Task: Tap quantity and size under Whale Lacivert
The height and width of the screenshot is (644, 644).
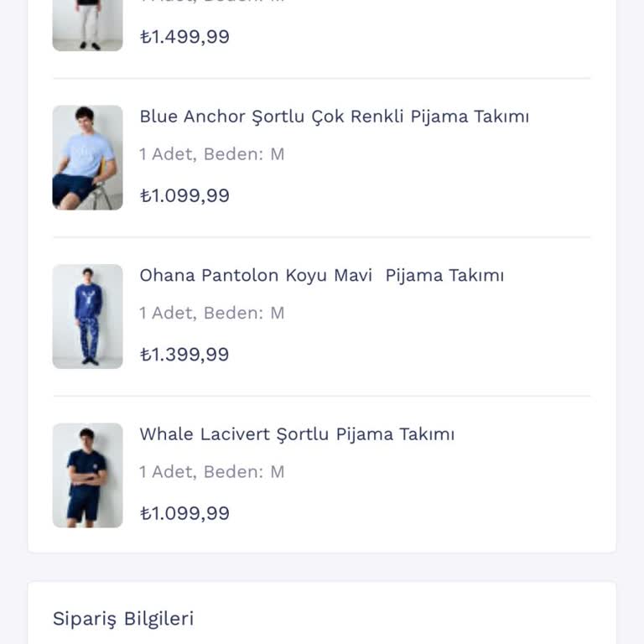Action: 212,471
